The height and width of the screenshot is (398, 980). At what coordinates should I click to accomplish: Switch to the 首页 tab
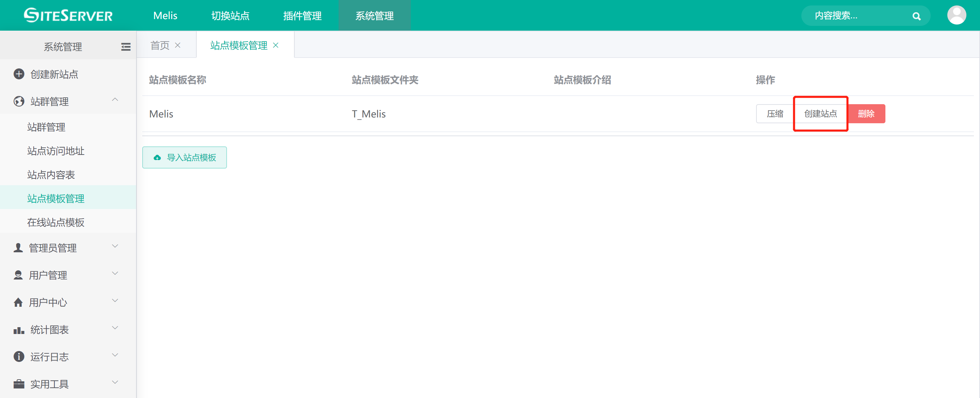click(160, 45)
